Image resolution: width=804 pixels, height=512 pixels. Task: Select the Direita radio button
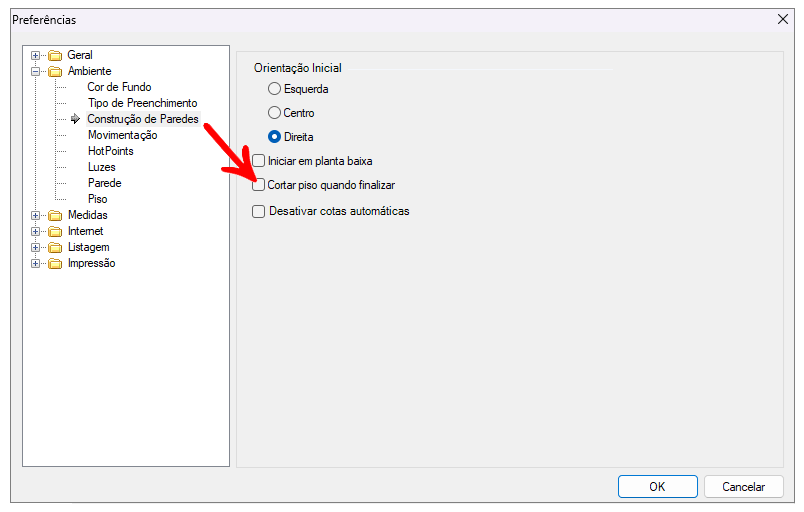275,137
